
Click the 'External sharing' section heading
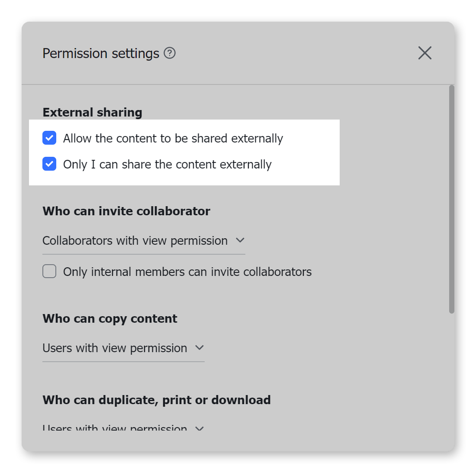(x=92, y=113)
